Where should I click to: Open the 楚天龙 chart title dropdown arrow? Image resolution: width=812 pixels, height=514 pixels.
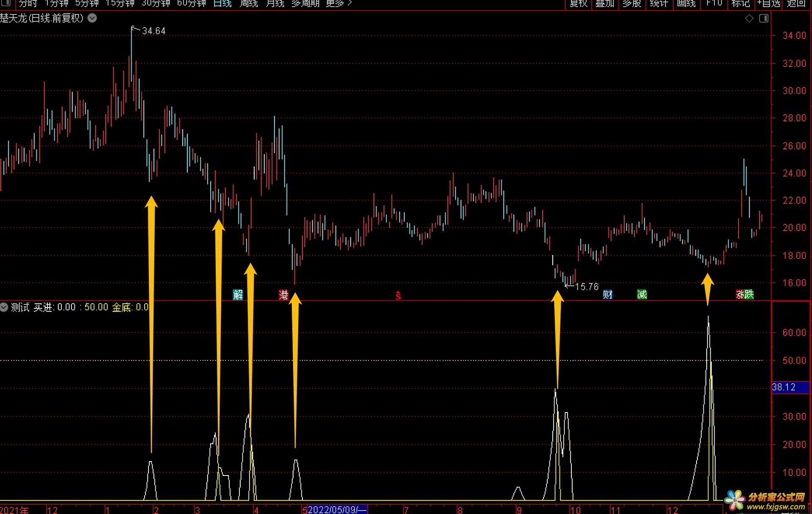[92, 18]
